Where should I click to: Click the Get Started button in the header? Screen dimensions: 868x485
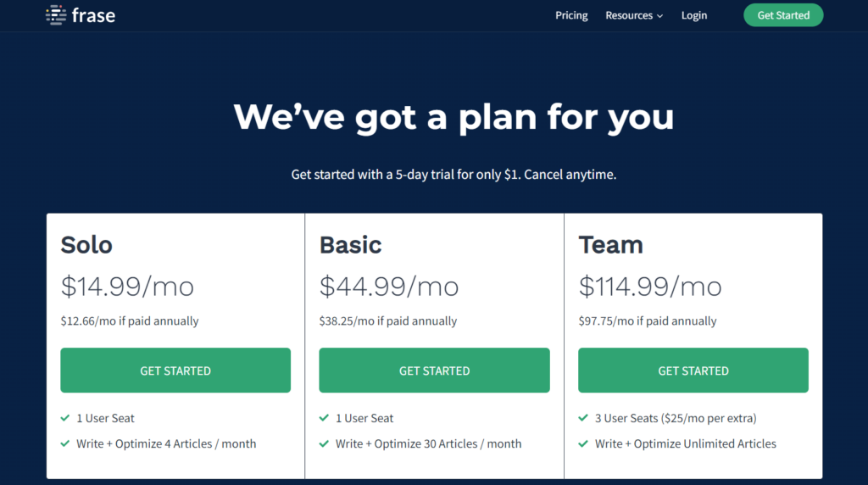782,15
